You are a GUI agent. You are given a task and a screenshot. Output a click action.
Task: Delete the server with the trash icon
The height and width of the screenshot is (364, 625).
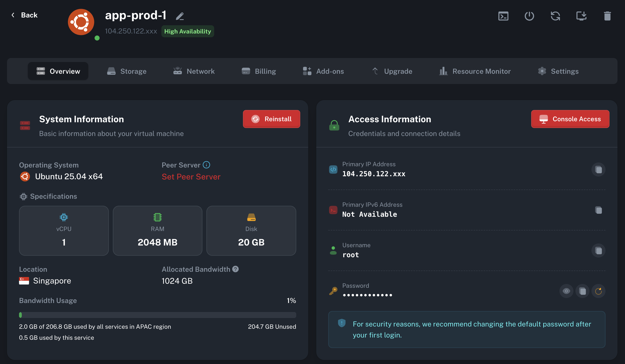click(607, 16)
